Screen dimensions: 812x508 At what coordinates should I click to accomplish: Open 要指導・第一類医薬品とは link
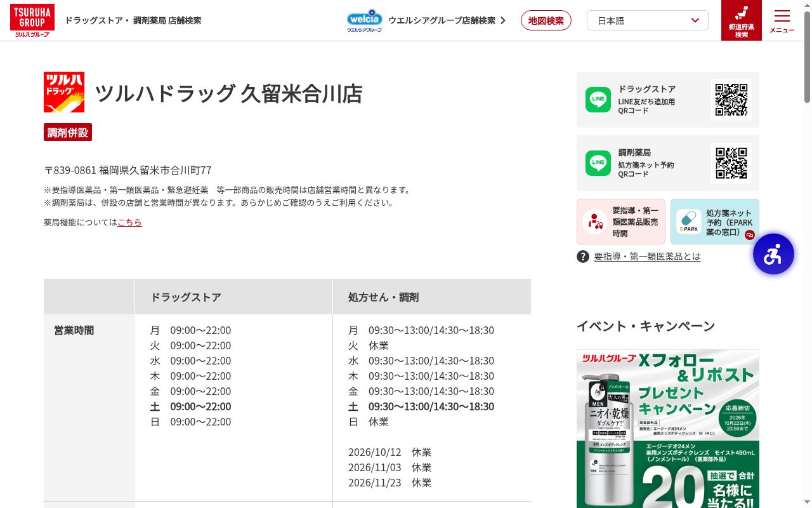(647, 257)
